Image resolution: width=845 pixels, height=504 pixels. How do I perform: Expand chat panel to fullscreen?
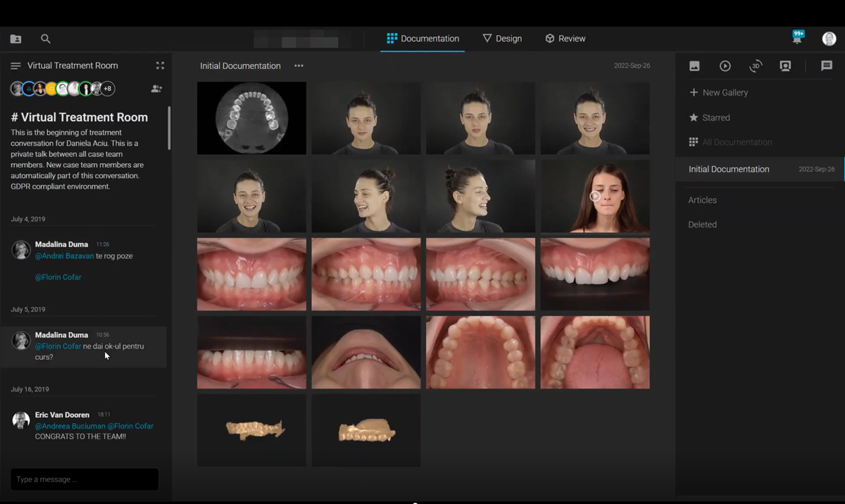click(160, 65)
